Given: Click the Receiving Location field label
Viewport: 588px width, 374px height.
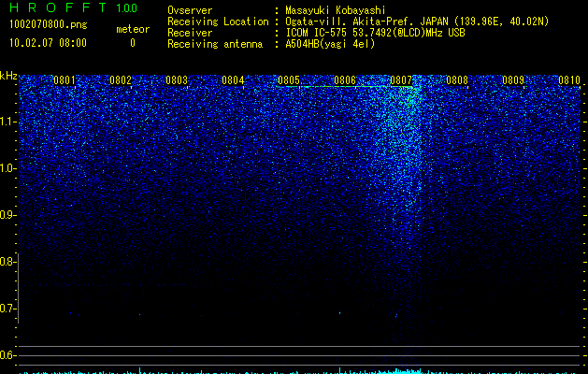Looking at the screenshot, I should 218,22.
